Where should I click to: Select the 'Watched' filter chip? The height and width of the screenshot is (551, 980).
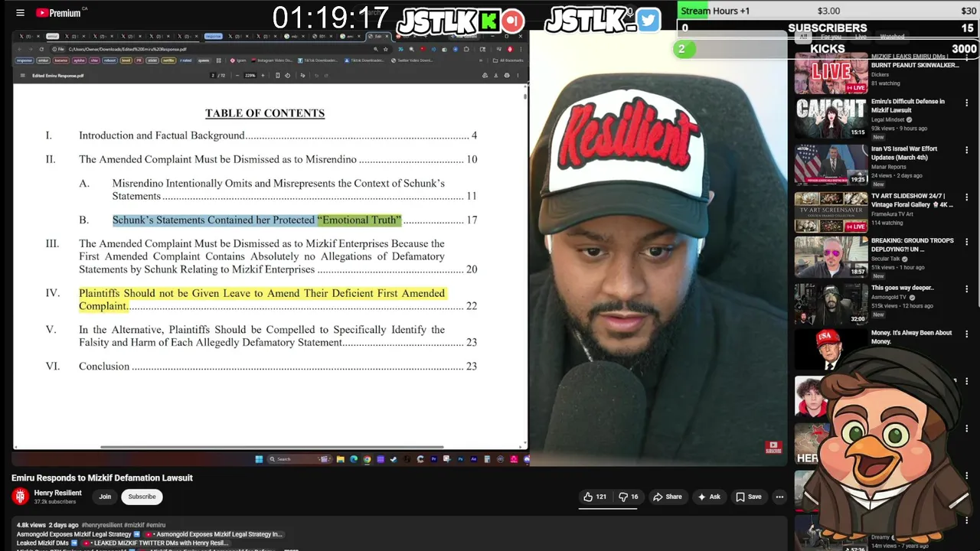pos(892,37)
